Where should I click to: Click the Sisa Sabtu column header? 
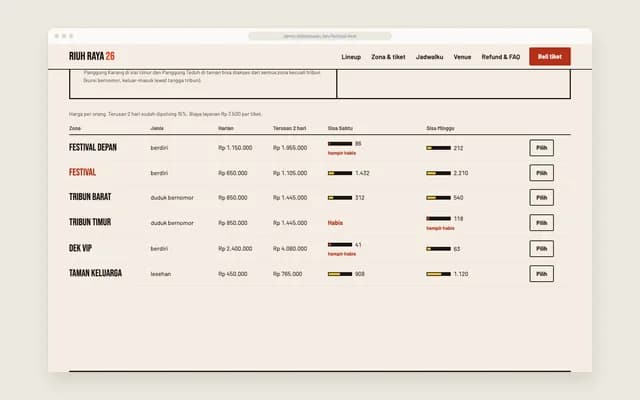(x=340, y=128)
